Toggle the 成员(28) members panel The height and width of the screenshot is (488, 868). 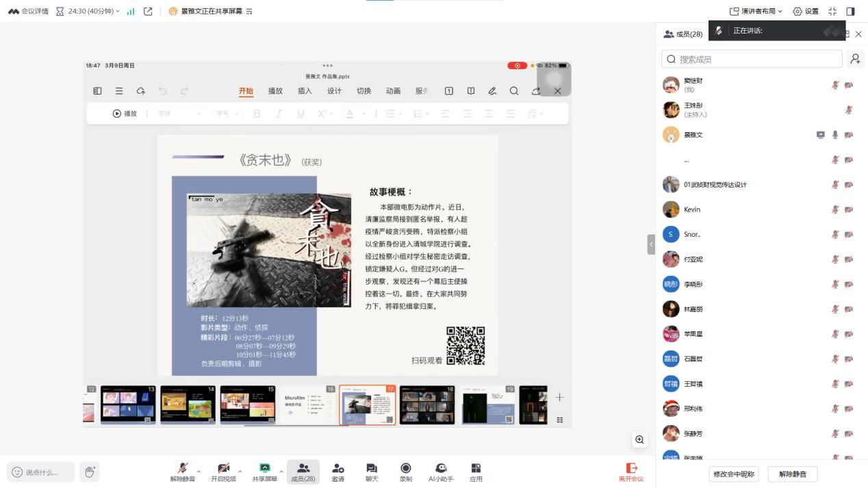(x=303, y=472)
